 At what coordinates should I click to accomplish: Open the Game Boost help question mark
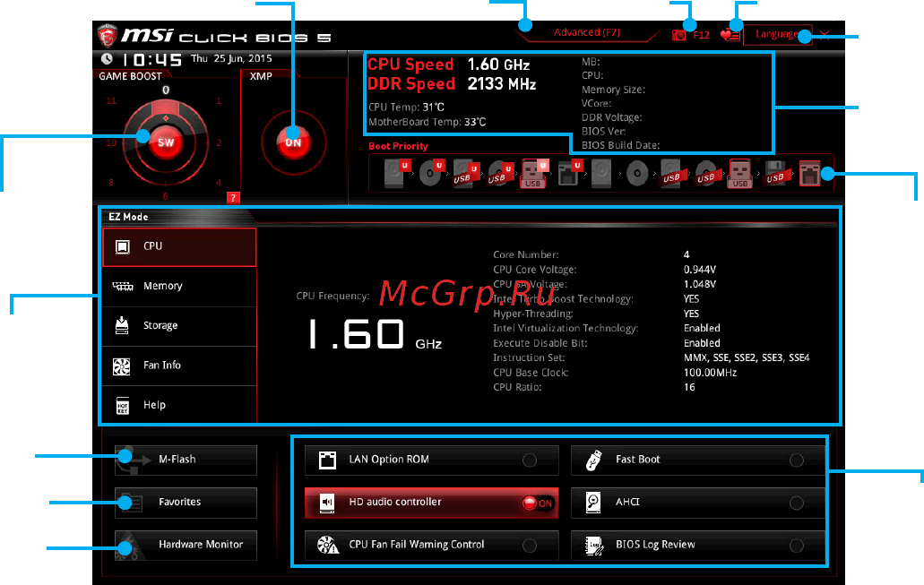tap(233, 198)
